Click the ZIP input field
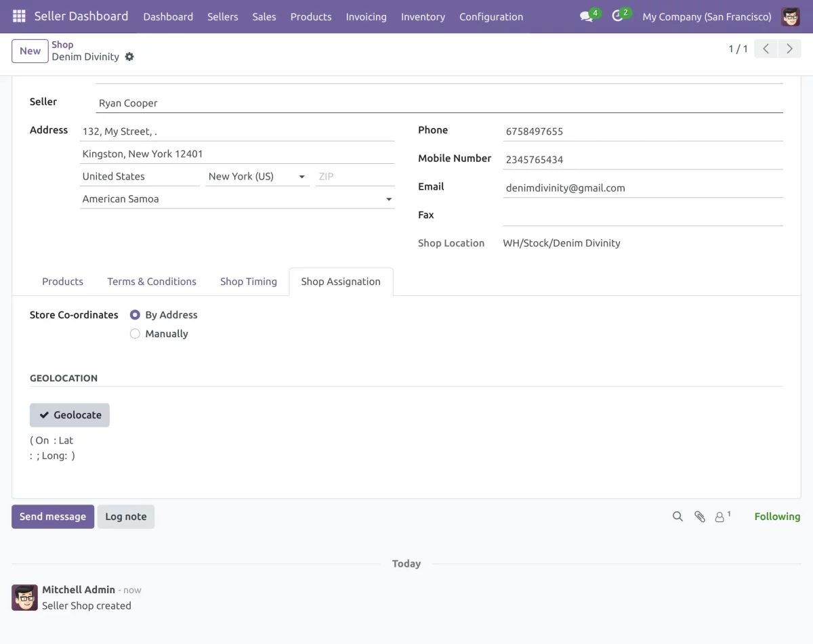The width and height of the screenshot is (813, 644). point(354,177)
